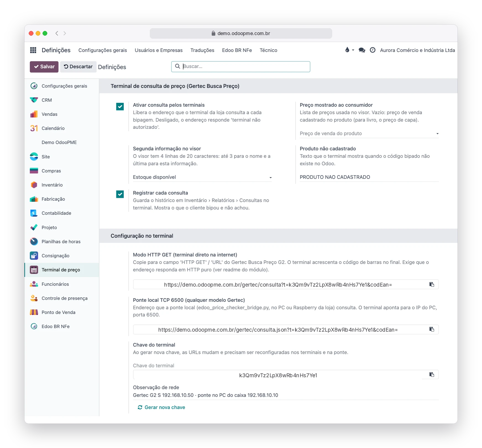
Task: Click the Vendas sidebar icon
Action: tap(34, 114)
